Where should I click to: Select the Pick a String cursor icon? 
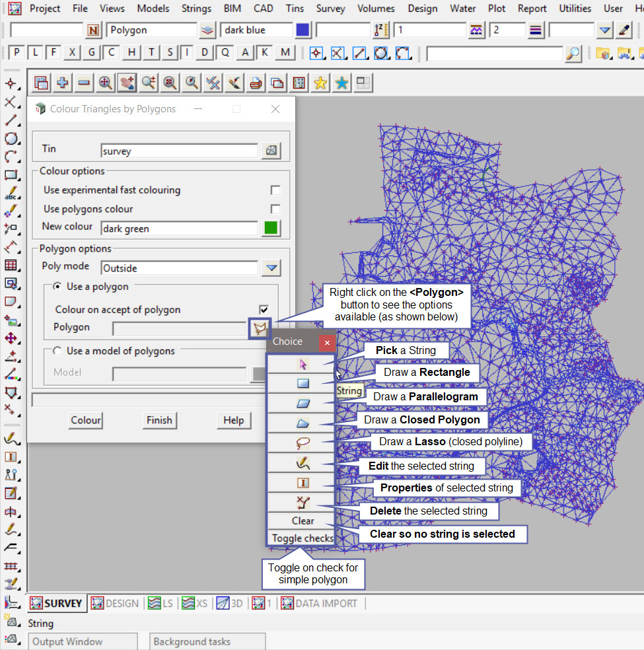(x=303, y=364)
